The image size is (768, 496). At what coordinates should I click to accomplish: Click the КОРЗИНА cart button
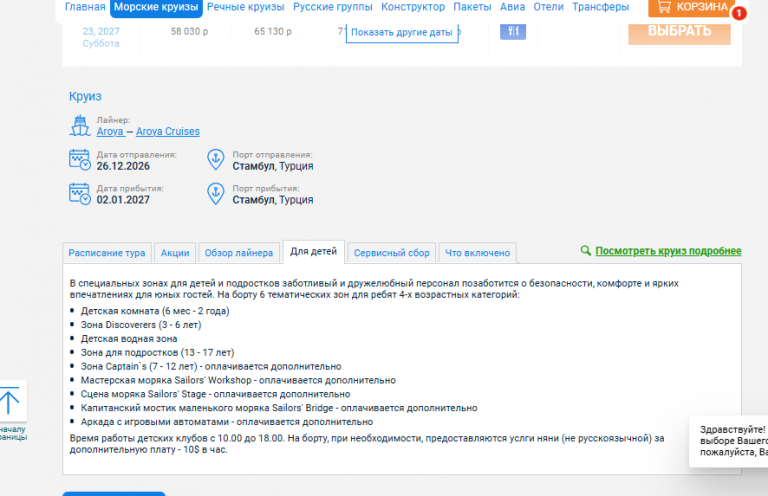click(x=692, y=7)
